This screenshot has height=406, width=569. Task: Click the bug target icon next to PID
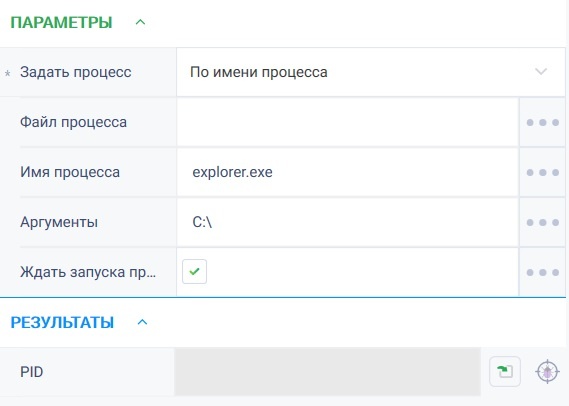(x=547, y=372)
